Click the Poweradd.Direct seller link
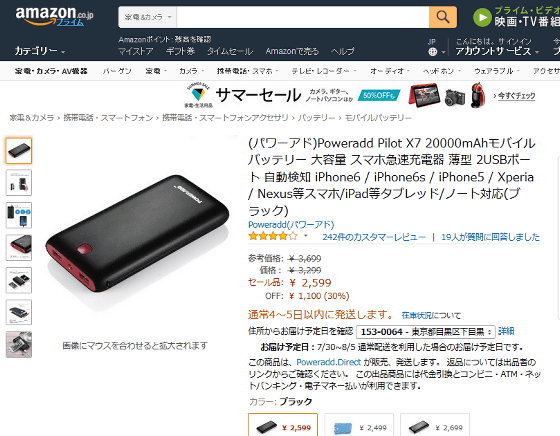The image size is (560, 436). pyautogui.click(x=329, y=362)
